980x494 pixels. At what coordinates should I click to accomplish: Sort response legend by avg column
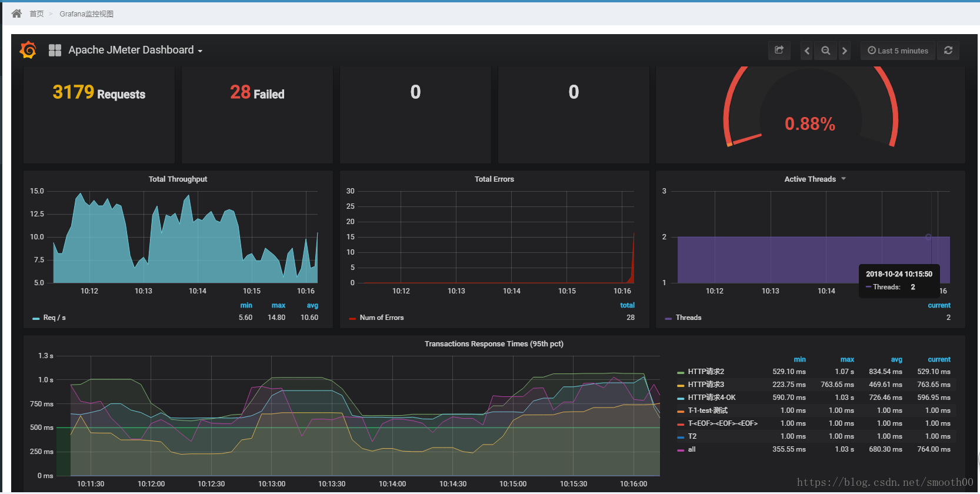tap(896, 359)
